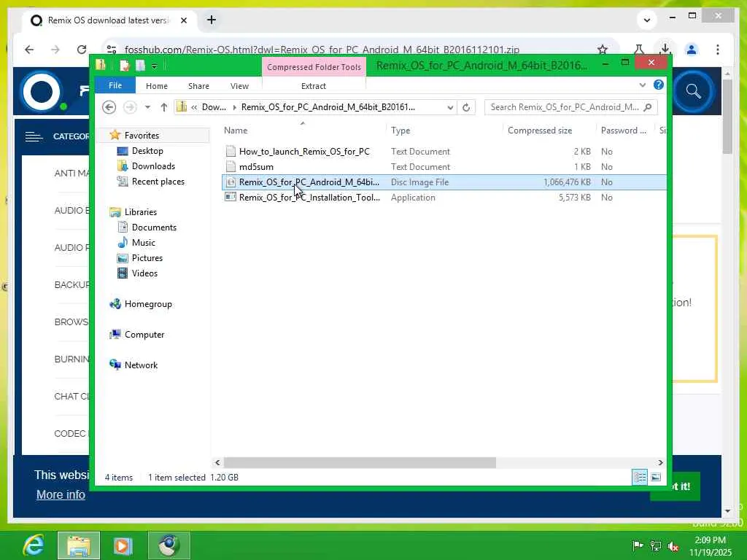
Task: Sort by Compressed size column header
Action: pyautogui.click(x=540, y=131)
